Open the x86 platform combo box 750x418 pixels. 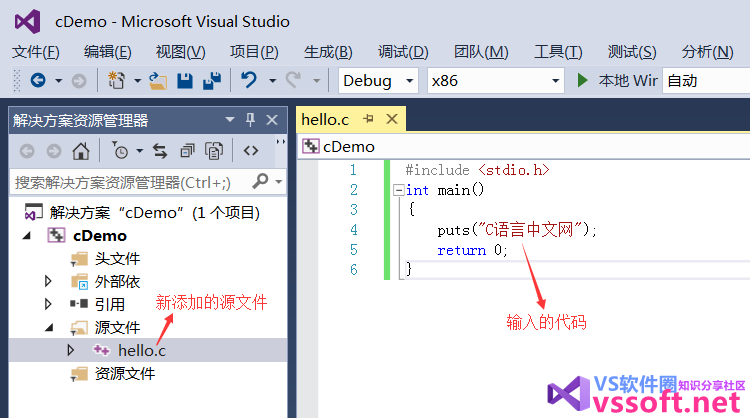tap(496, 80)
